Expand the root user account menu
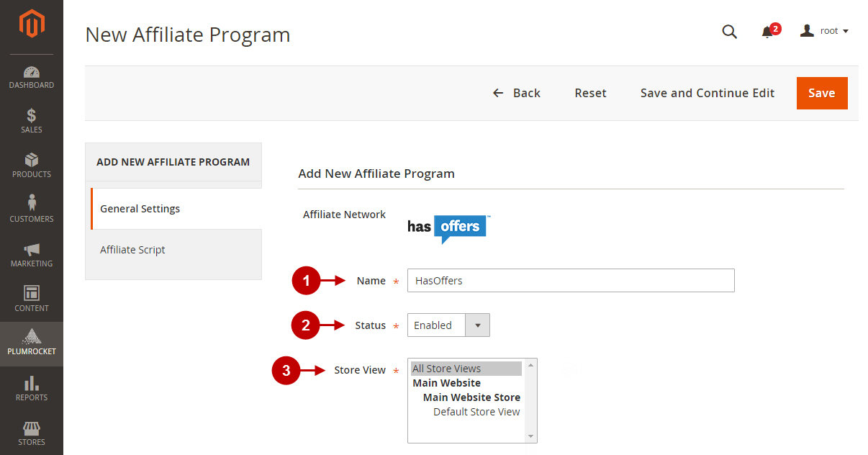Screen dimensions: 868x455 (x=825, y=31)
